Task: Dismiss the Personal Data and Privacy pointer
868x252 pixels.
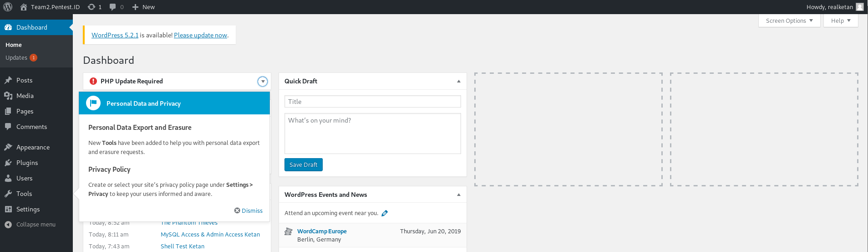Action: pos(249,211)
